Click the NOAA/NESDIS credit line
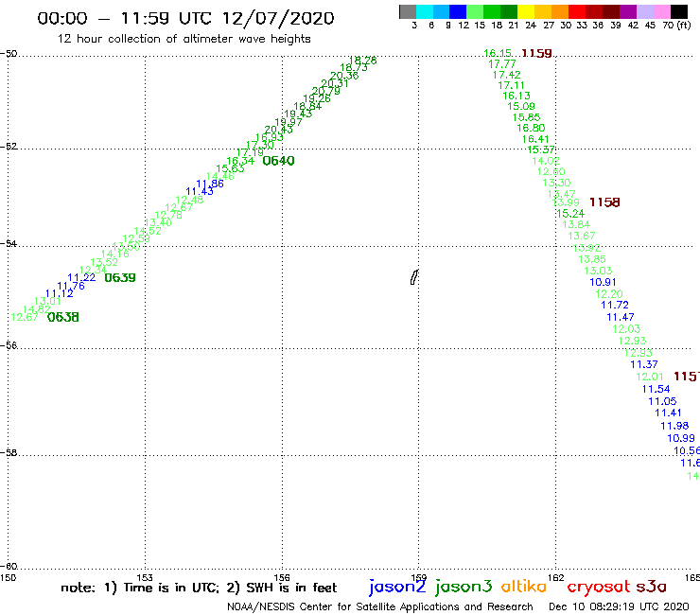The height and width of the screenshot is (615, 700). [x=380, y=607]
